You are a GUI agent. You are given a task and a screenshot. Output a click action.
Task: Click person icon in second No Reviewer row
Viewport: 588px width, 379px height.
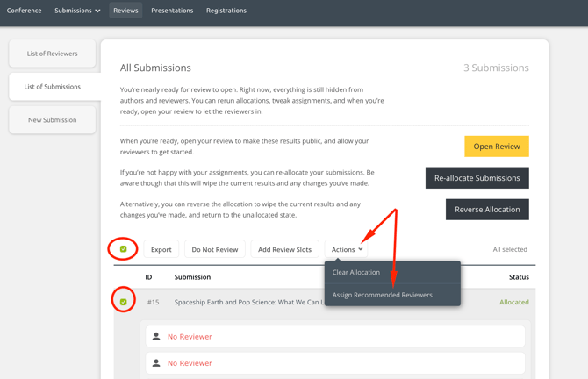click(156, 362)
